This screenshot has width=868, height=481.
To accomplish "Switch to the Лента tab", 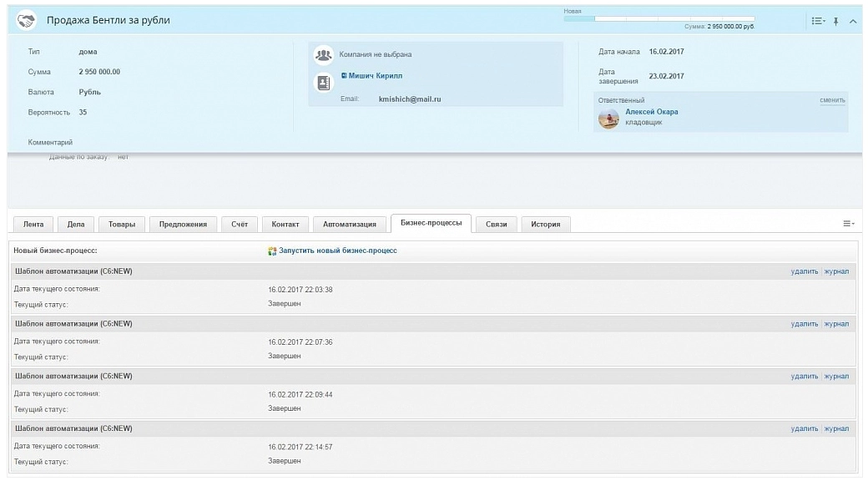I will [33, 224].
